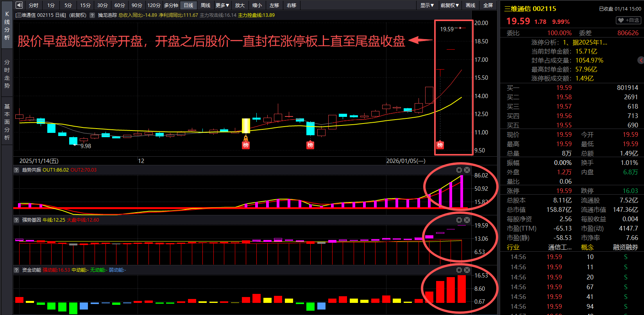Image resolution: width=644 pixels, height=315 pixels.
Task: Click the 买一 bid price 19.59 row
Action: pyautogui.click(x=572, y=88)
